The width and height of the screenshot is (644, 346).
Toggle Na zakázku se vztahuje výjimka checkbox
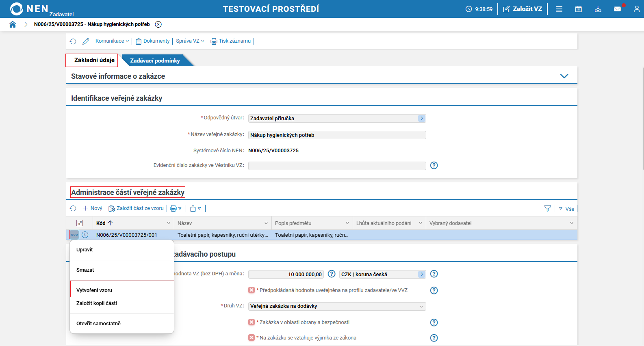click(252, 338)
